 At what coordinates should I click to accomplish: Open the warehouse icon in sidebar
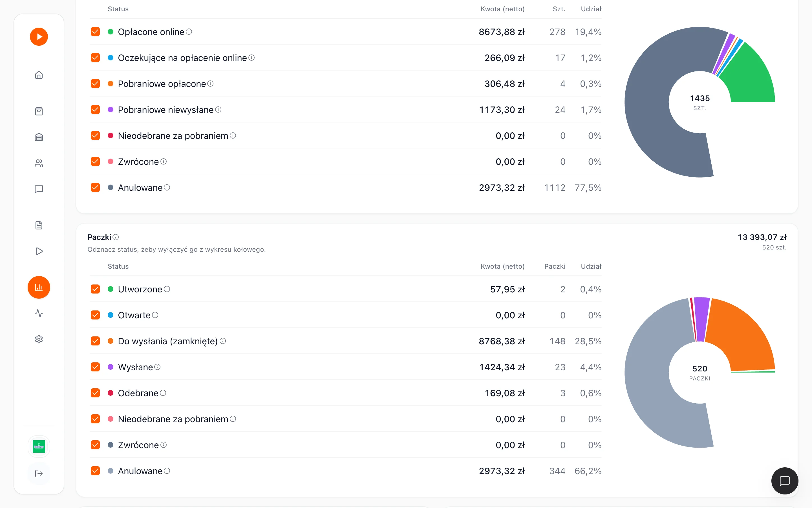click(39, 137)
